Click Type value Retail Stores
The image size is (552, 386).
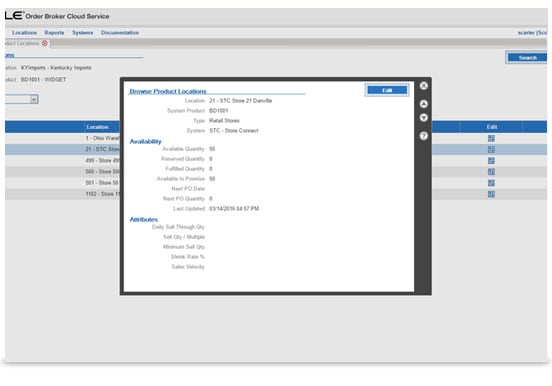(224, 120)
